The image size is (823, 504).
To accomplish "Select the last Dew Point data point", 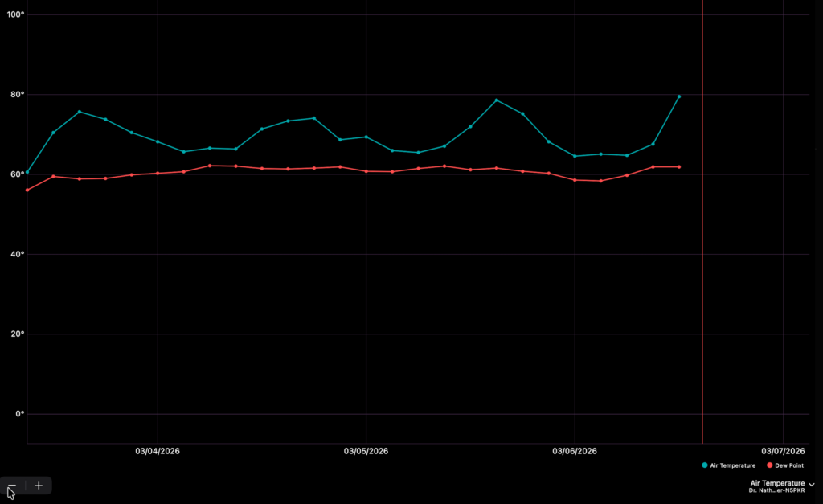I will pyautogui.click(x=679, y=166).
